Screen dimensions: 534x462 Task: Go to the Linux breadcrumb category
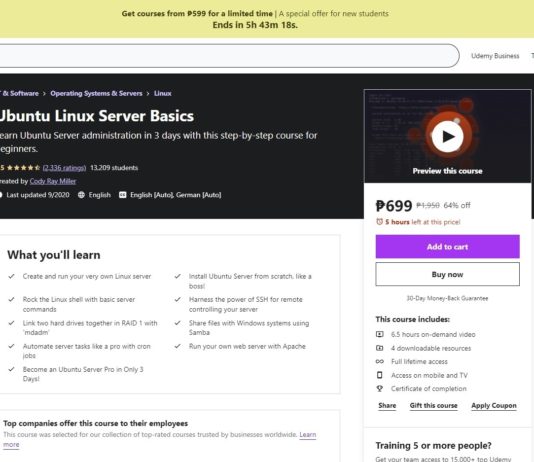pyautogui.click(x=163, y=93)
